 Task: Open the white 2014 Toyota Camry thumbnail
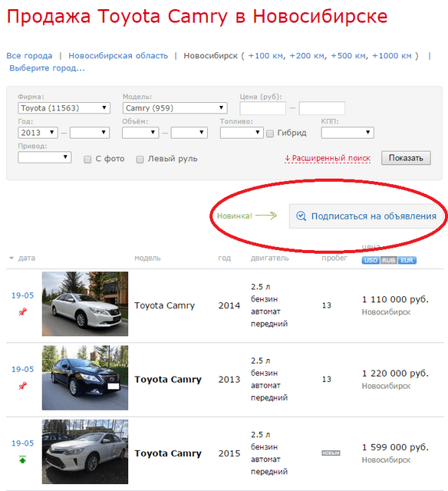pos(85,304)
